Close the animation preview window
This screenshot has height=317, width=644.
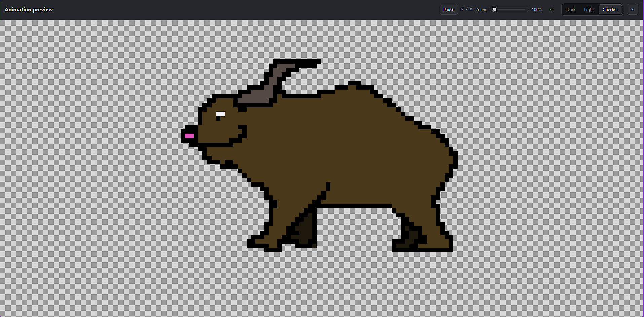[633, 9]
